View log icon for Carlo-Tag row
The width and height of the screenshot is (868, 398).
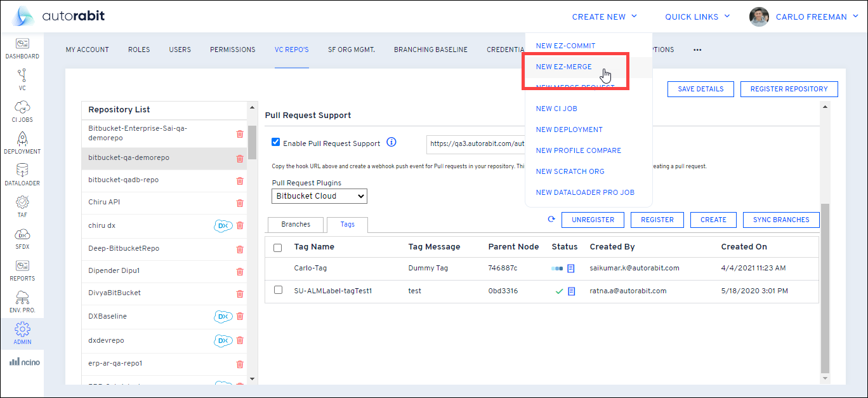click(x=571, y=269)
